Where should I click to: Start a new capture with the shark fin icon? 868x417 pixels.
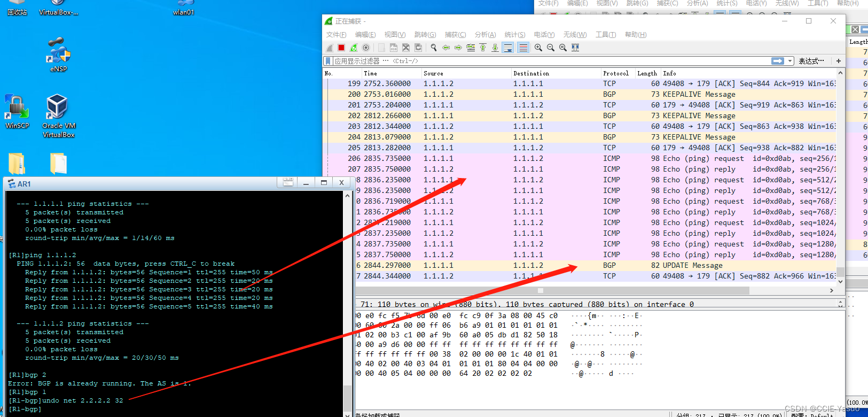(x=330, y=48)
